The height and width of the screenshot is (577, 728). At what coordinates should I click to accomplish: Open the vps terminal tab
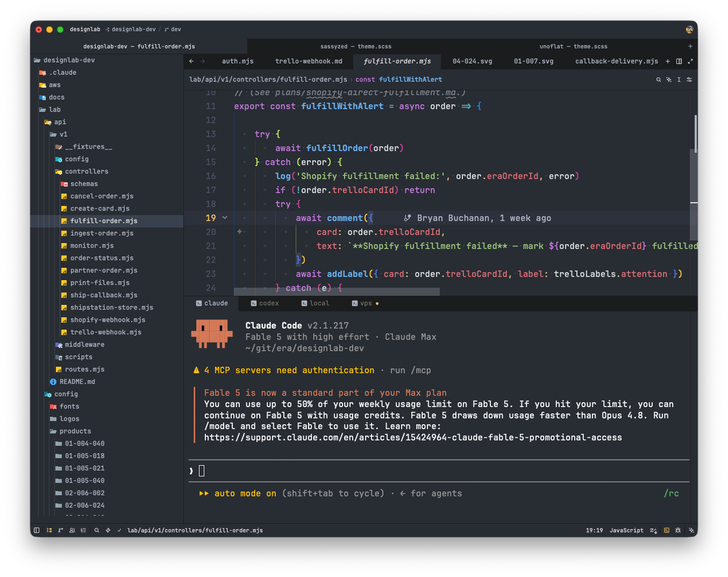(x=365, y=303)
